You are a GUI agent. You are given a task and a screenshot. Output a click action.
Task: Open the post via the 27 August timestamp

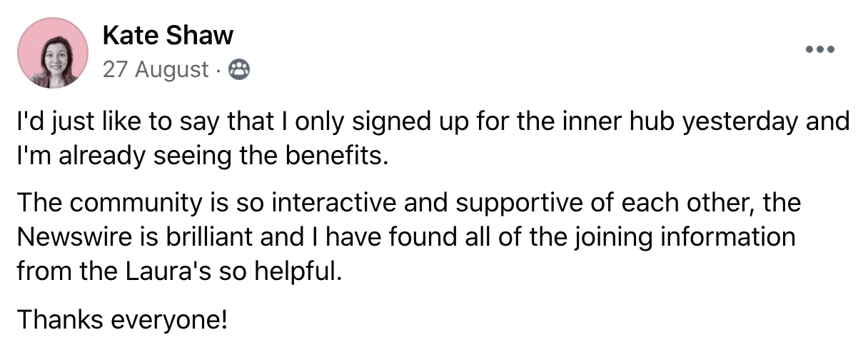156,69
